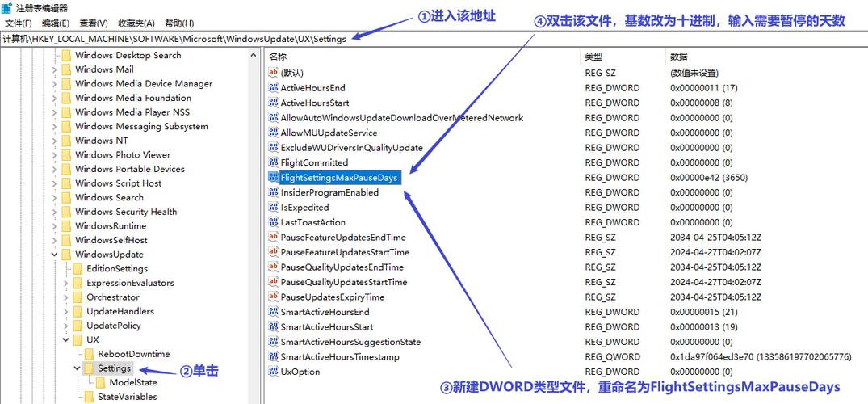
Task: Click the REG_QWORD type cell
Action: point(612,357)
